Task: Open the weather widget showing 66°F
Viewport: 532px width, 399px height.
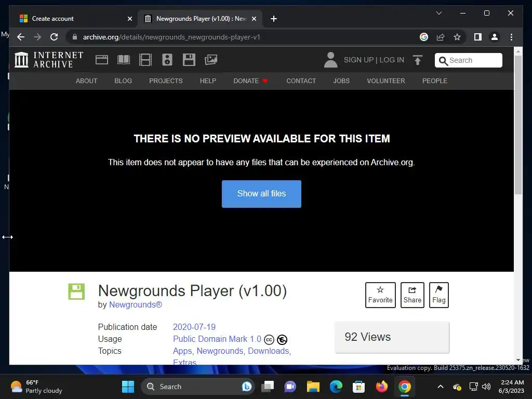Action: [x=36, y=387]
